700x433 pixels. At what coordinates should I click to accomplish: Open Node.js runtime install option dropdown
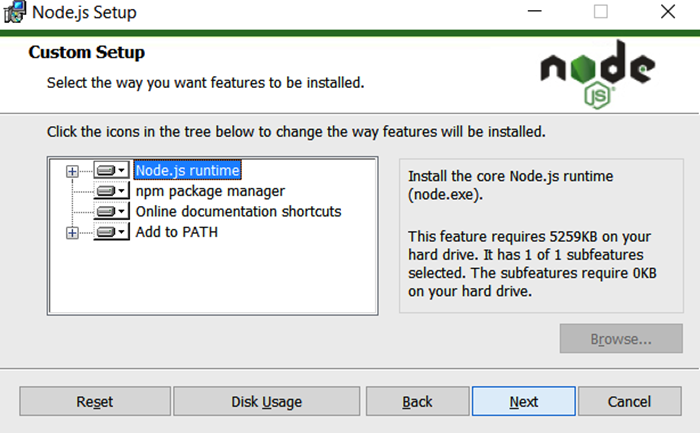pos(112,170)
